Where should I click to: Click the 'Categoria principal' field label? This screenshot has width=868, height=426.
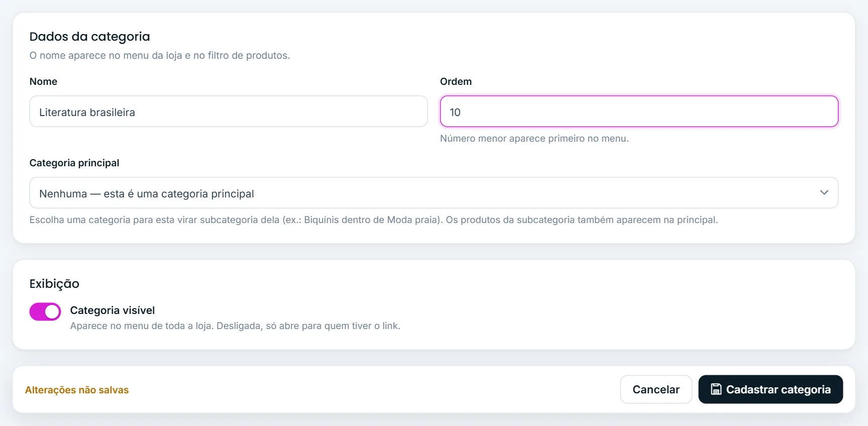click(x=74, y=163)
